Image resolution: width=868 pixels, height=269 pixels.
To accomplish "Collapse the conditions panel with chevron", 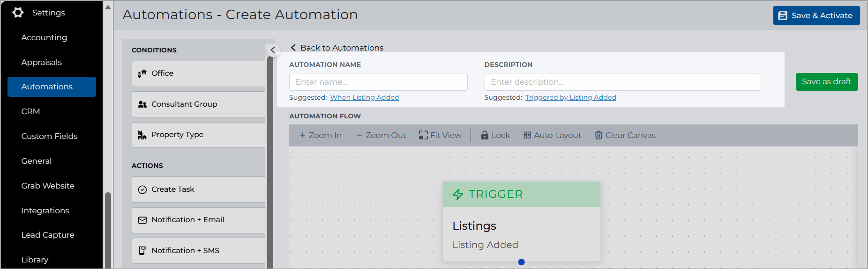I will pyautogui.click(x=273, y=50).
